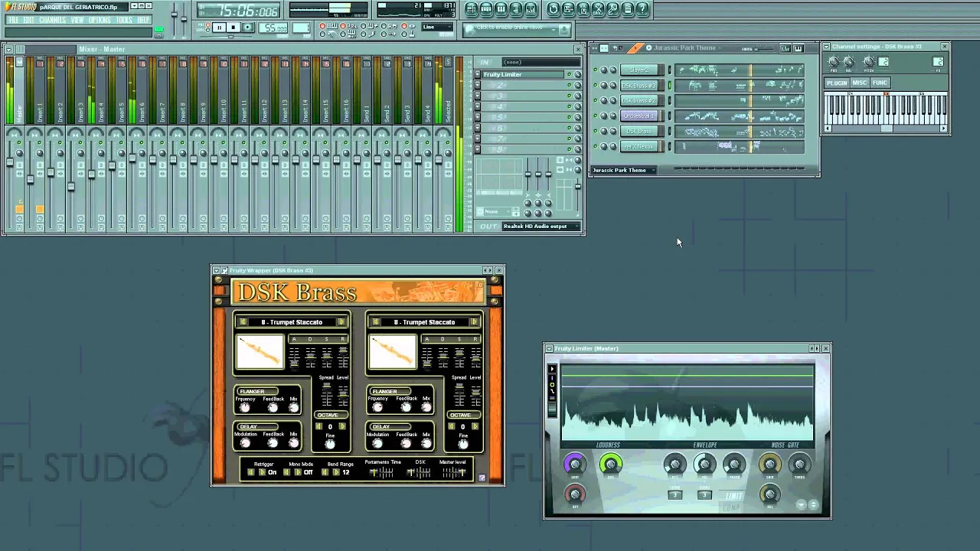
Task: Click the Undo icon in the top toolbar
Action: [x=554, y=9]
